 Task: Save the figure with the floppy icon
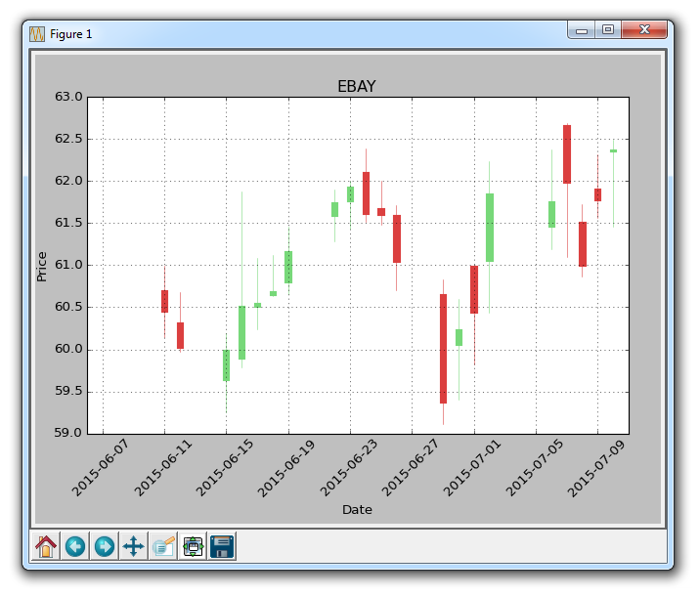222,547
